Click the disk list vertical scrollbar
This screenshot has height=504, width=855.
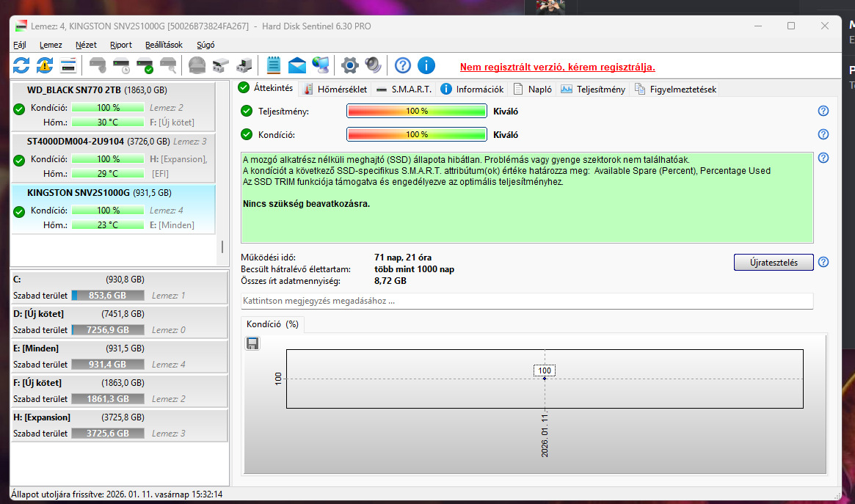[222, 246]
